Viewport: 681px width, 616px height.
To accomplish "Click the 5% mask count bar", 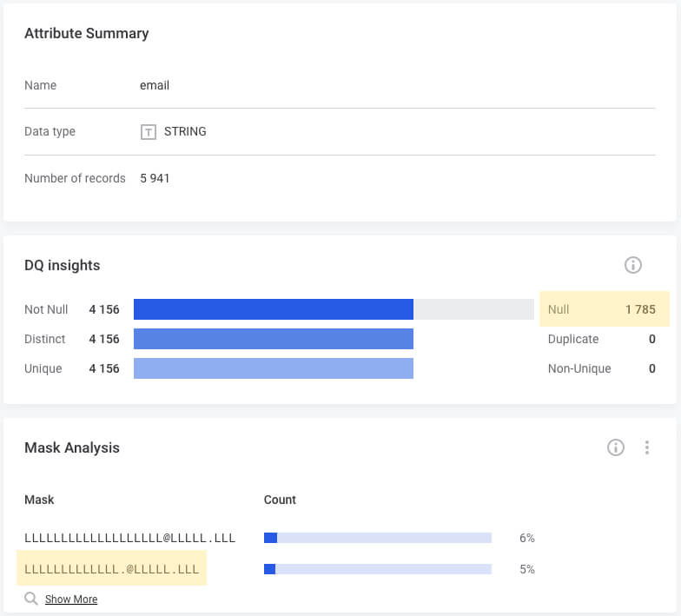I will click(x=378, y=569).
